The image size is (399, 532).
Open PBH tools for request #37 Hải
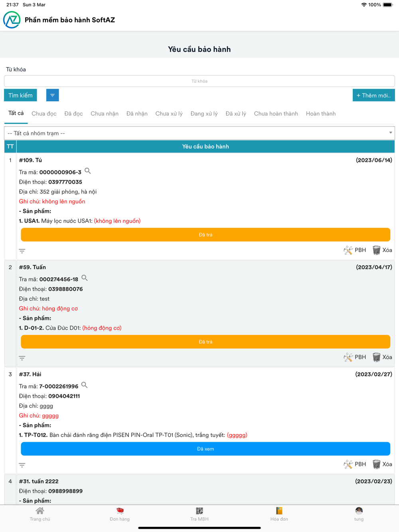355,464
